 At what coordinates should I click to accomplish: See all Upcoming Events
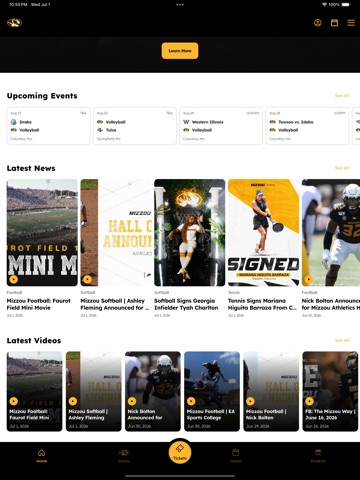click(342, 96)
